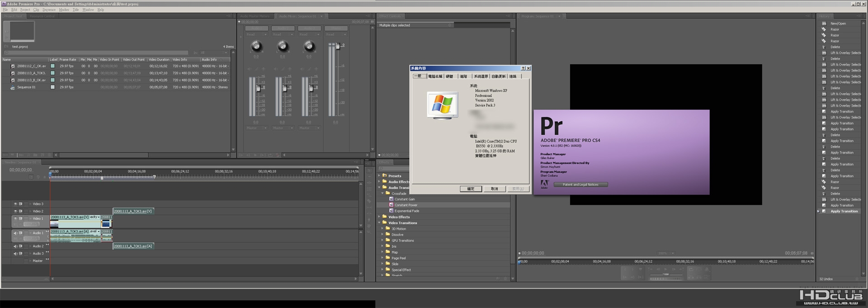This screenshot has width=868, height=308.
Task: Select the New/Open history state icon
Action: coord(824,24)
